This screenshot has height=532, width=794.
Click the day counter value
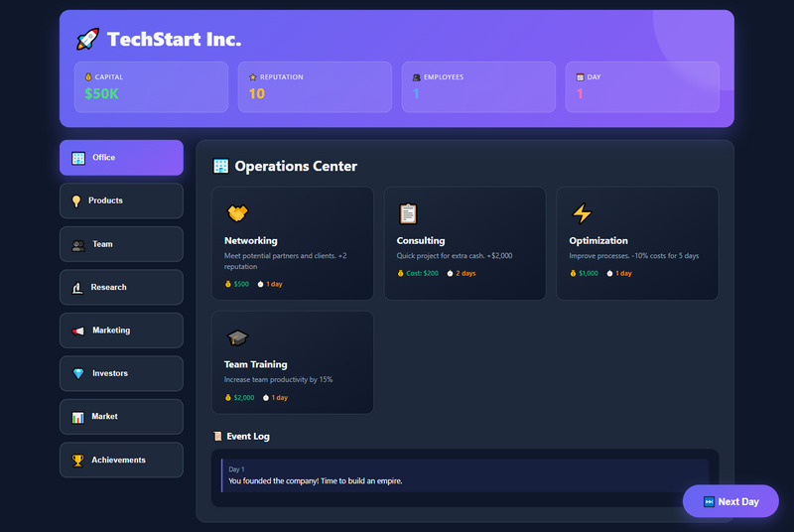pyautogui.click(x=580, y=93)
